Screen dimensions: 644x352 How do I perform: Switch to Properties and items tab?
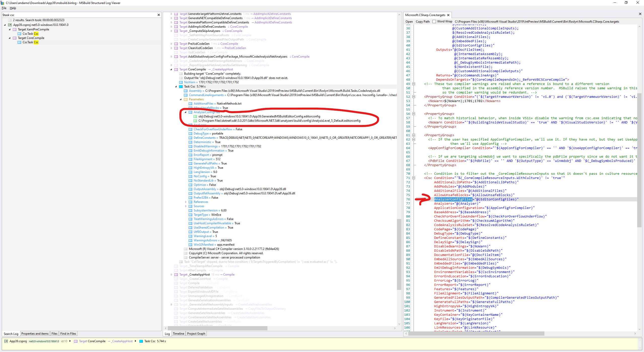pos(35,334)
